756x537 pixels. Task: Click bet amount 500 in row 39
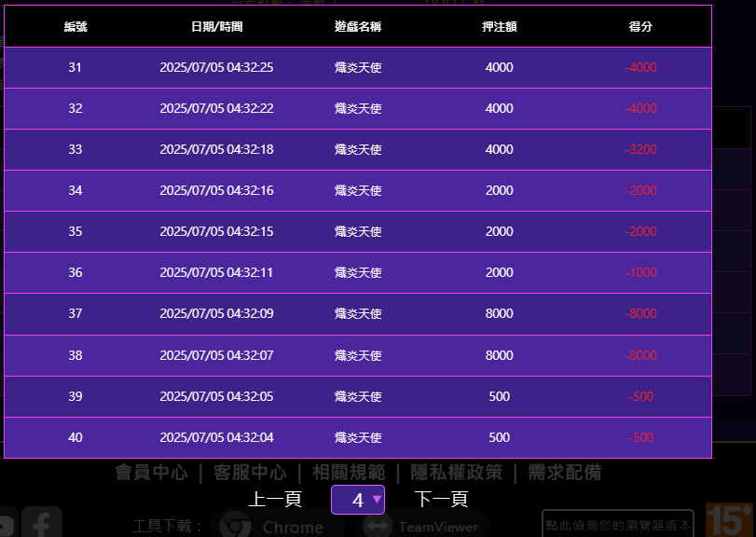(499, 396)
